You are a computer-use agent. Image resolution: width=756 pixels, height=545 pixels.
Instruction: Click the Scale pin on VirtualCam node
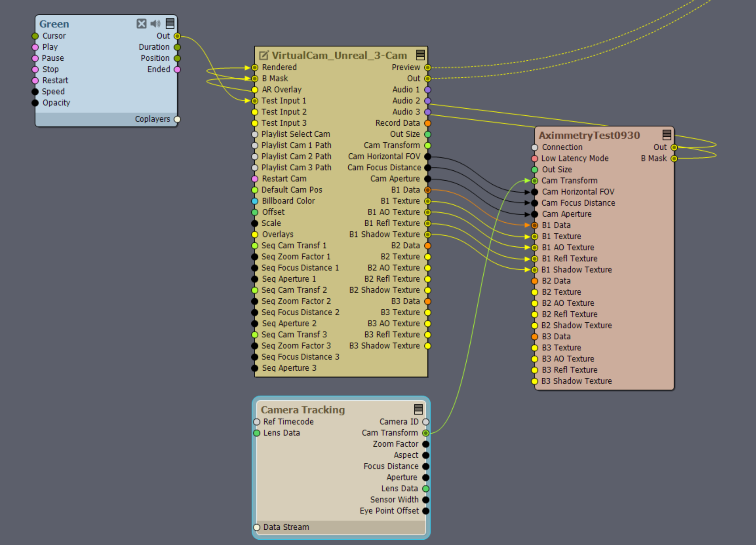click(x=255, y=223)
